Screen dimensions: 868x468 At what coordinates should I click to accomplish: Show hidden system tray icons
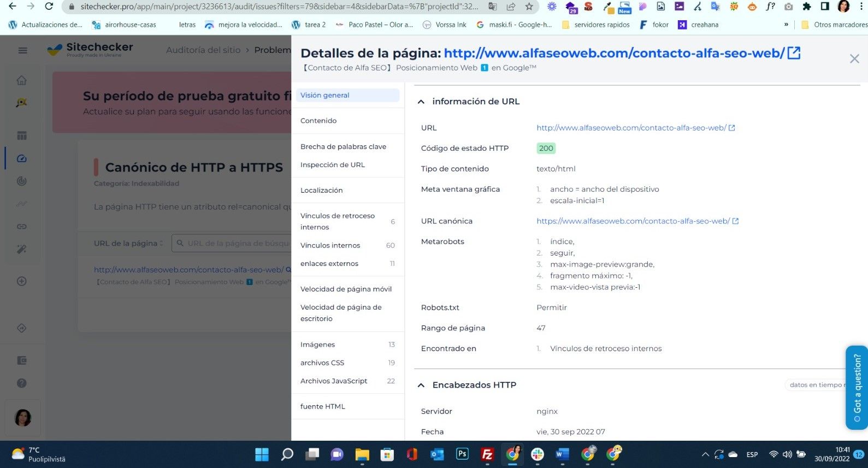coord(705,454)
